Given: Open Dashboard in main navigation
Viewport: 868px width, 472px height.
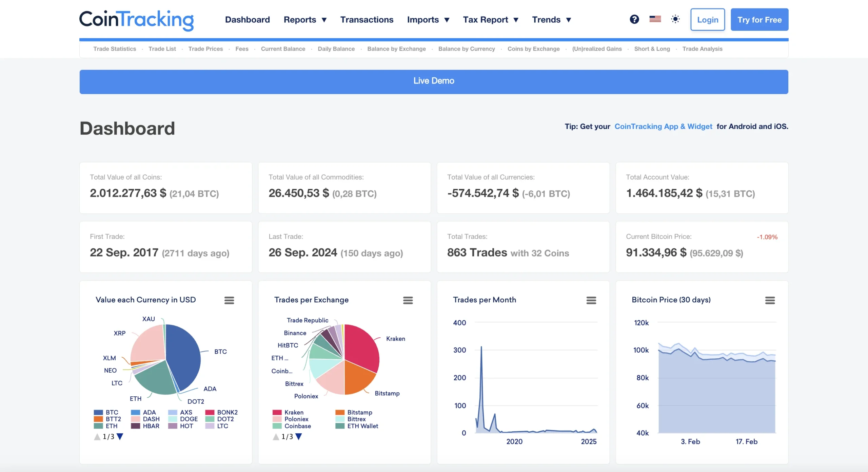Looking at the screenshot, I should point(248,20).
